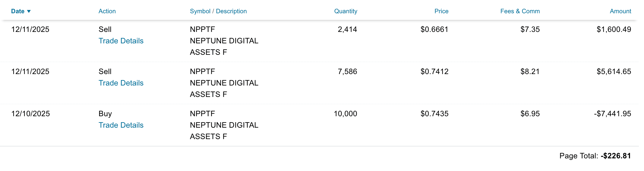Viewport: 644px width, 171px height.
Task: Sort by the Action column header
Action: click(107, 11)
